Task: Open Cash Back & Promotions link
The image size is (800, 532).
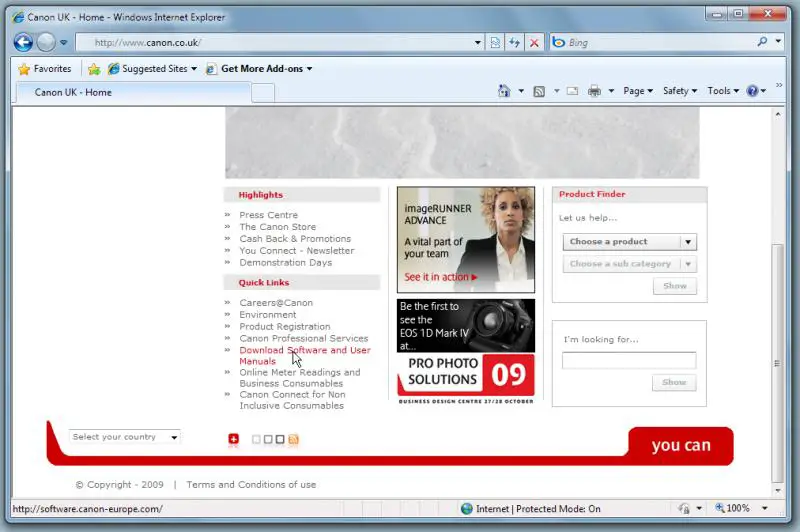Action: click(x=295, y=239)
